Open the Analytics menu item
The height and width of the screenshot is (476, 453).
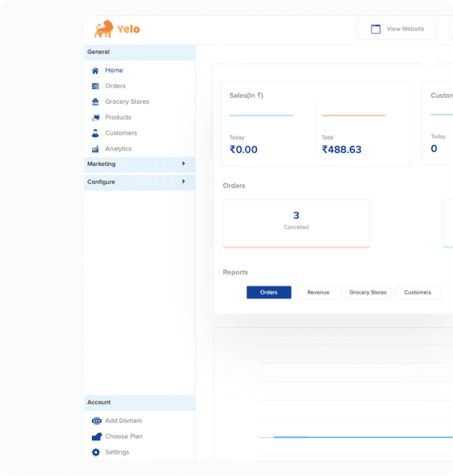pos(118,149)
